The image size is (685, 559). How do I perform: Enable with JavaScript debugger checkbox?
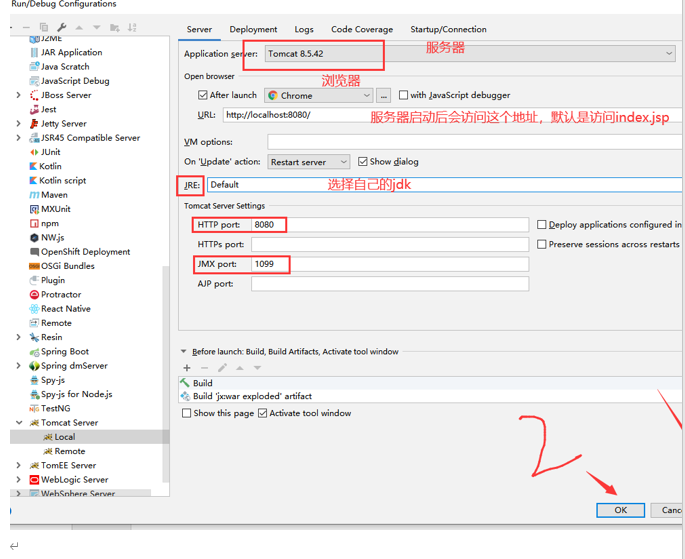coord(404,95)
